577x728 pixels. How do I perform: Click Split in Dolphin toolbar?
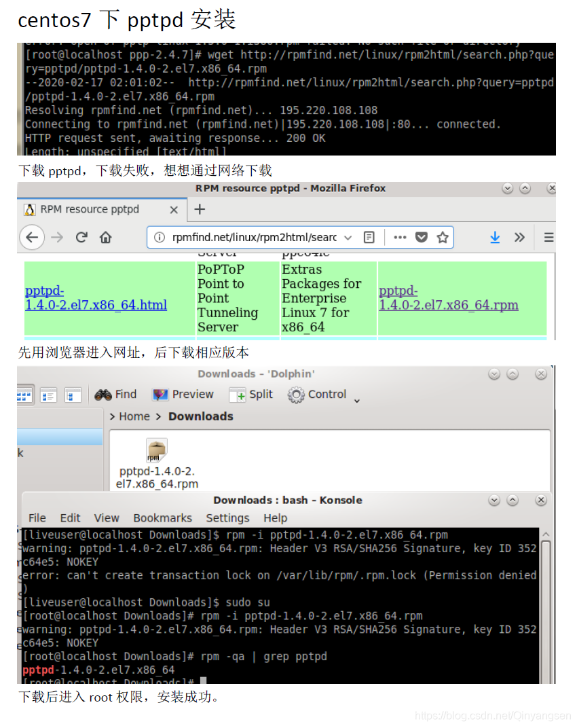click(x=250, y=394)
